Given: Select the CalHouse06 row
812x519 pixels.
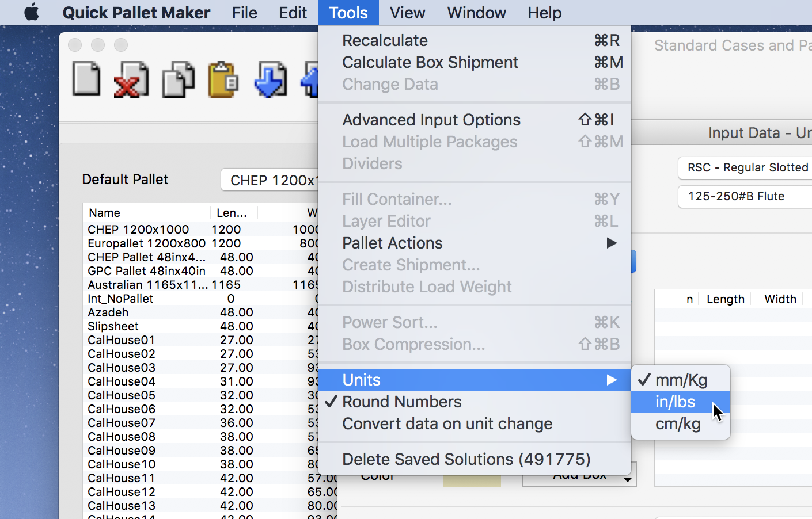Looking at the screenshot, I should (x=201, y=409).
